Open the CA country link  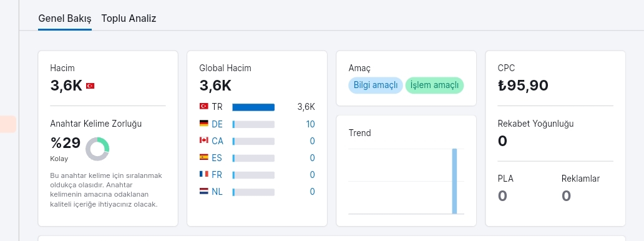pos(217,141)
